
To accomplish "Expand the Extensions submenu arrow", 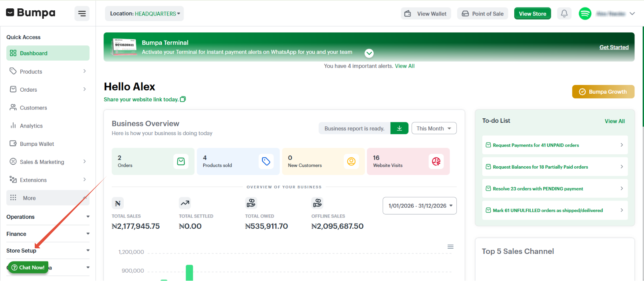I will point(84,179).
